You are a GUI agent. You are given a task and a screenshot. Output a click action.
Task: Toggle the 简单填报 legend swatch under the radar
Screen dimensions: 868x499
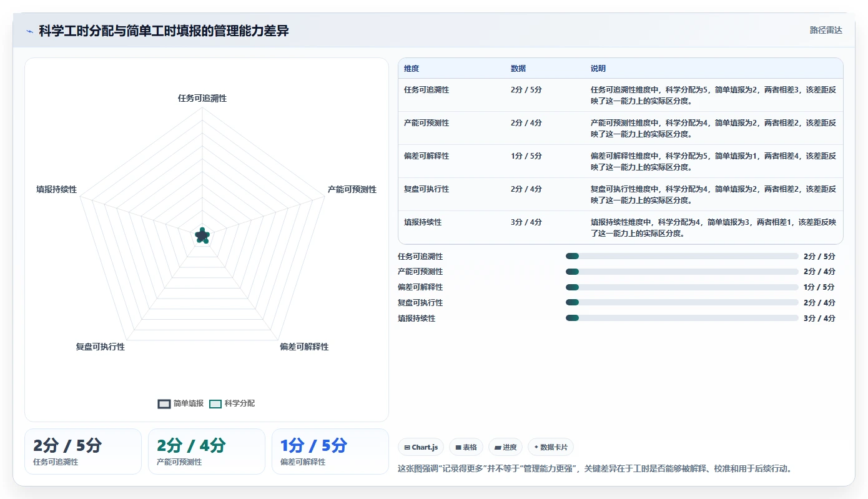(x=164, y=404)
